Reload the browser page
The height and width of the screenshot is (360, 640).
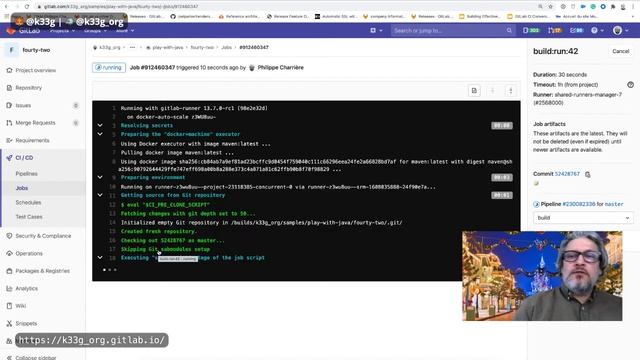point(27,7)
